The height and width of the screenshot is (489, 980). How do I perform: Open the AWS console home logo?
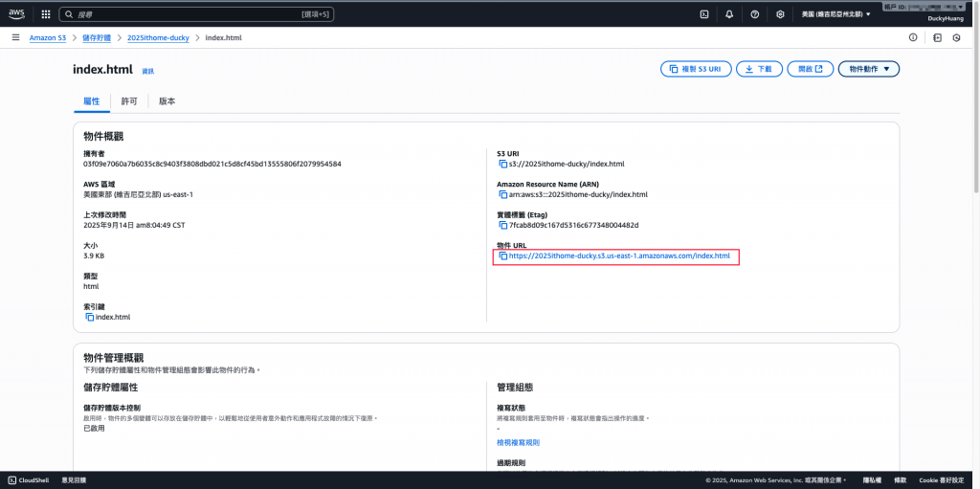click(16, 13)
